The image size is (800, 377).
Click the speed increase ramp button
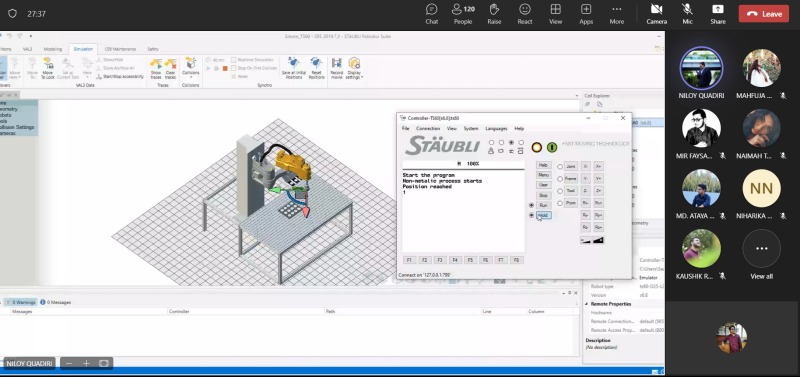pos(598,240)
